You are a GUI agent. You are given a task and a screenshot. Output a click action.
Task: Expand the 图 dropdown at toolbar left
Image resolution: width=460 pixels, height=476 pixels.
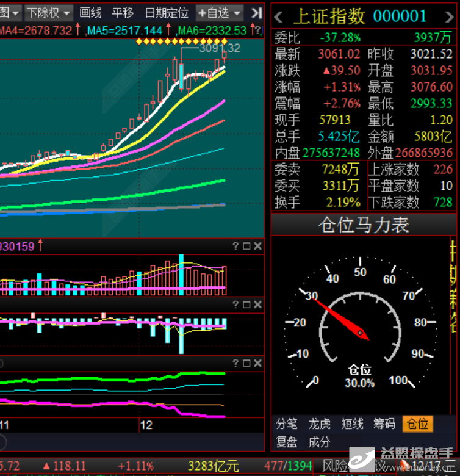tap(10, 12)
